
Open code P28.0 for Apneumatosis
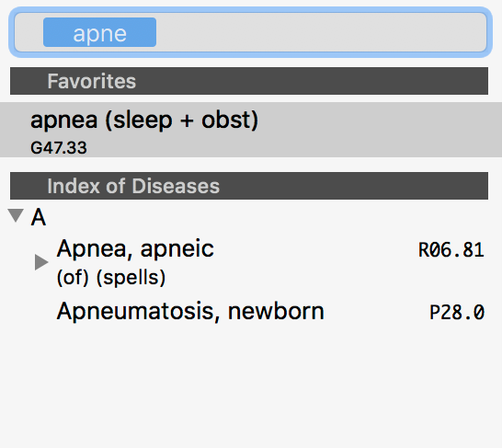point(457,312)
